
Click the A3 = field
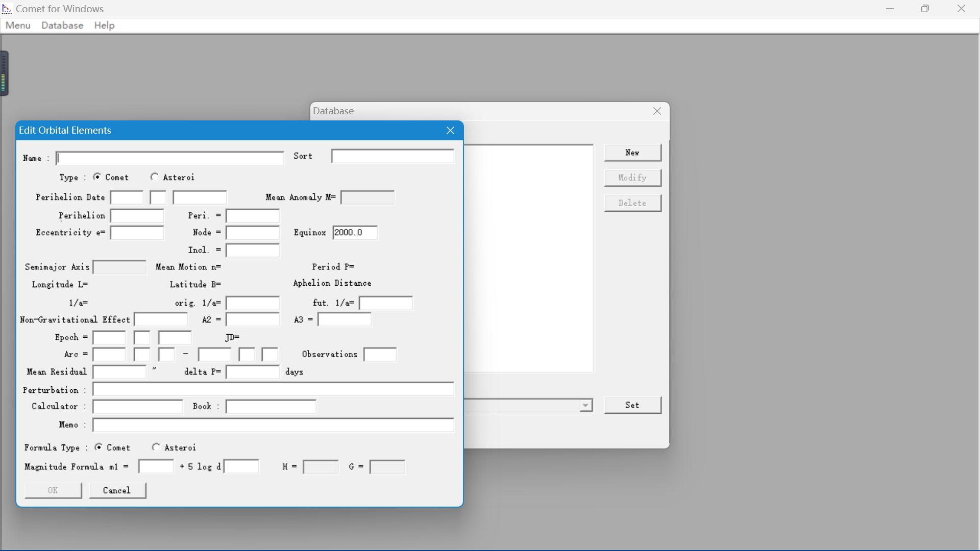[x=345, y=320]
